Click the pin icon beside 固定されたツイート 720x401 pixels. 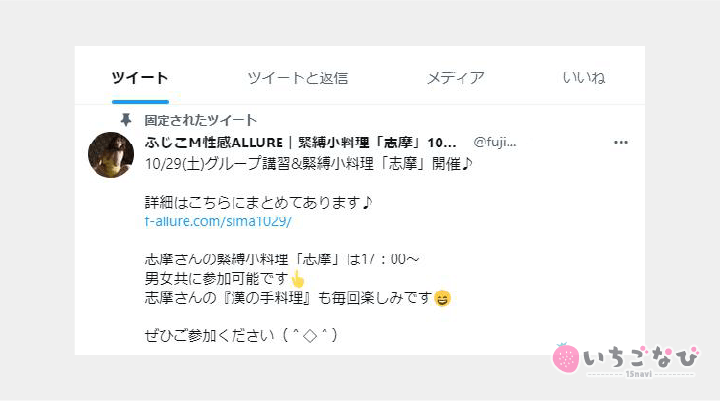tap(125, 120)
